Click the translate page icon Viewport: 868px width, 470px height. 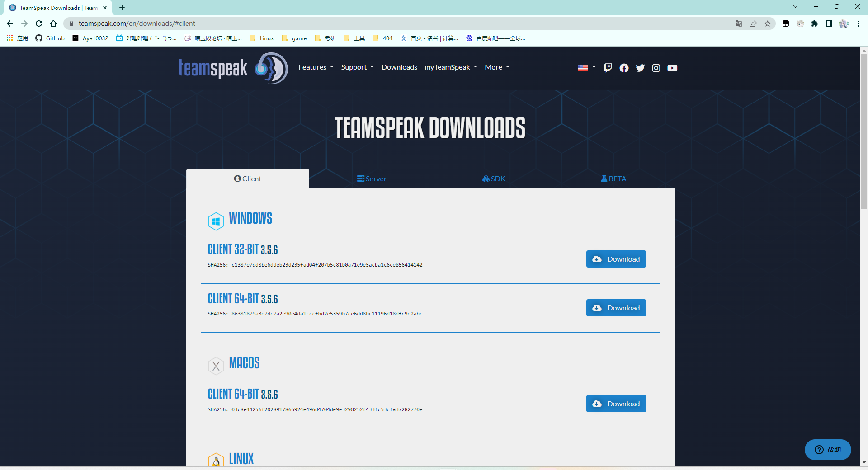[x=739, y=23]
